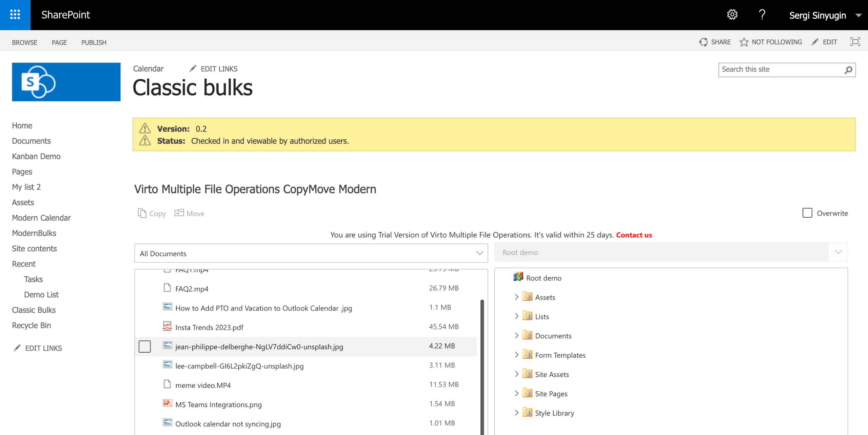
Task: Open the PAGE ribbon tab
Action: coord(59,42)
